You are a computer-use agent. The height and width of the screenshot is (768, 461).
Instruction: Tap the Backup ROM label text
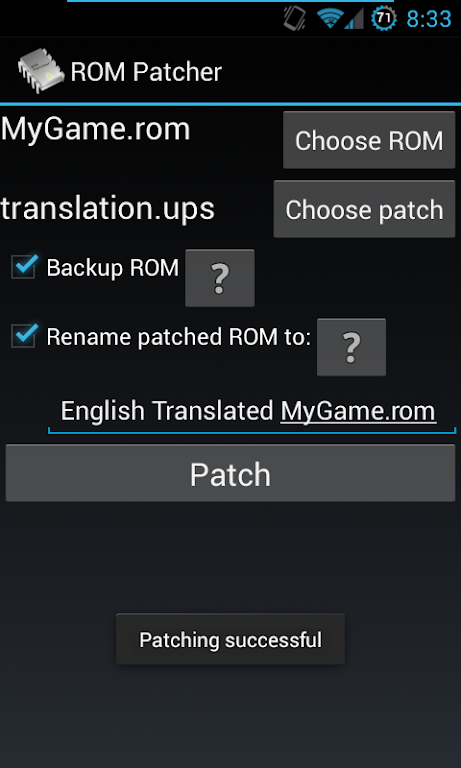[x=113, y=268]
